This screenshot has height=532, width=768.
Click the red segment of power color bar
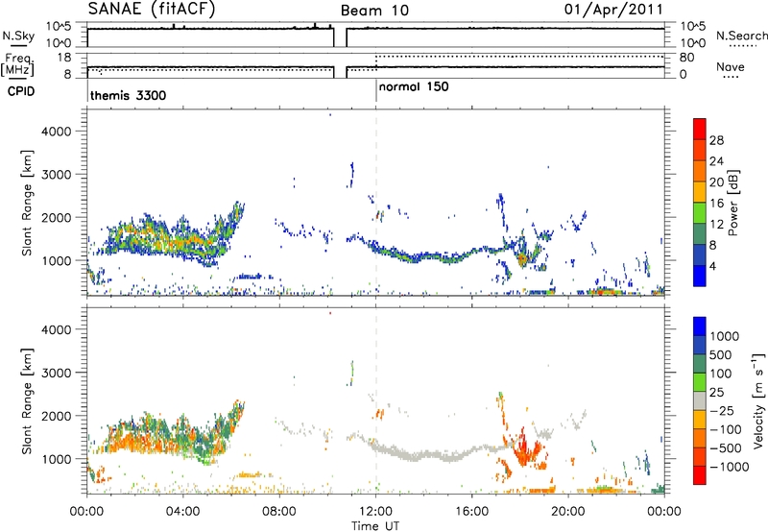tap(700, 129)
